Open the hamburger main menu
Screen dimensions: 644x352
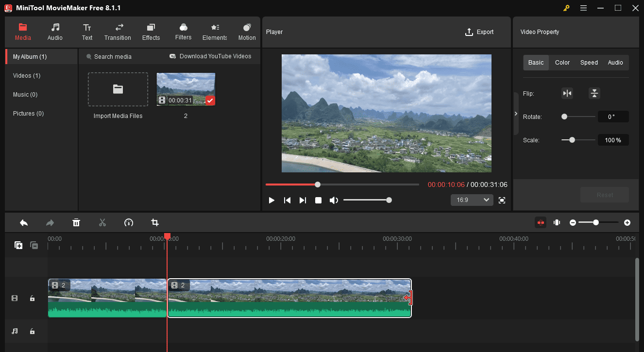583,8
